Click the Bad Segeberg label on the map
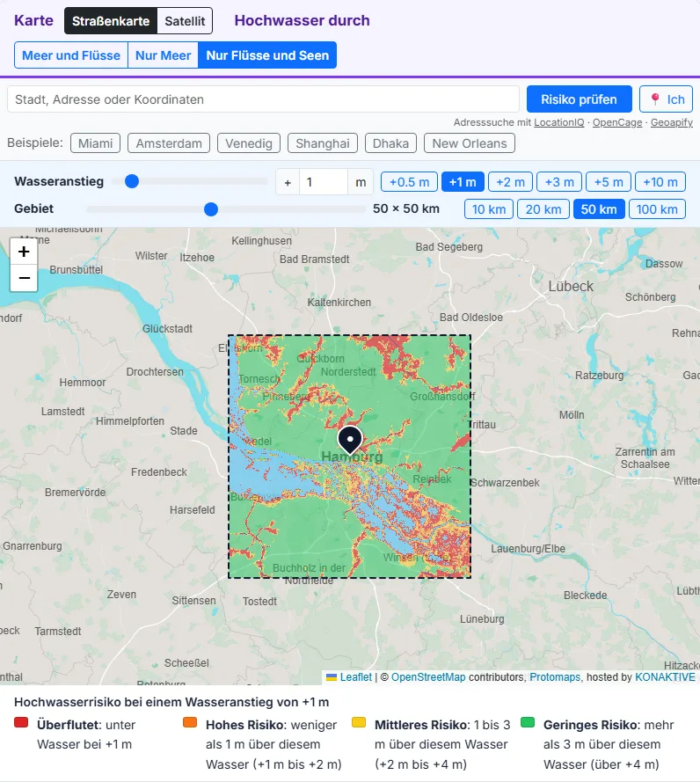 [449, 247]
